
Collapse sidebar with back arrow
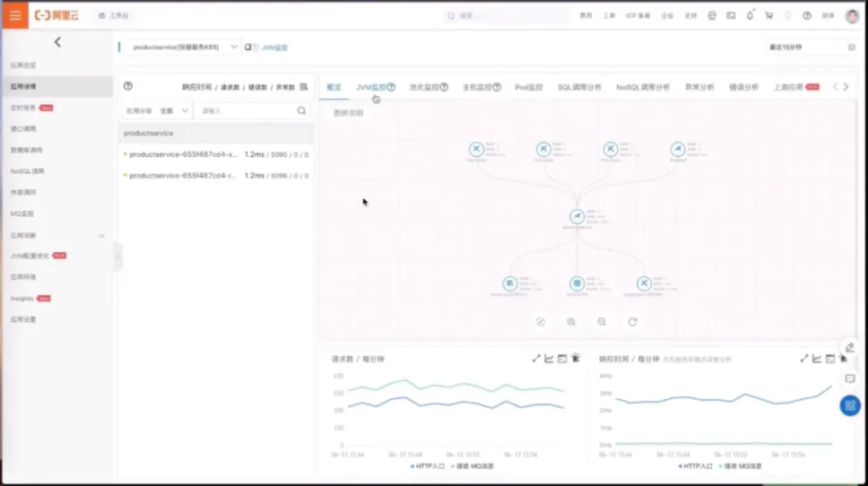click(57, 42)
